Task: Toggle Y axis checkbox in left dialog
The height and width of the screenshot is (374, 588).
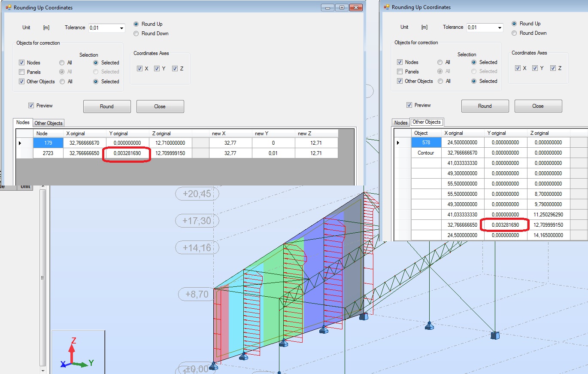Action: pyautogui.click(x=157, y=69)
